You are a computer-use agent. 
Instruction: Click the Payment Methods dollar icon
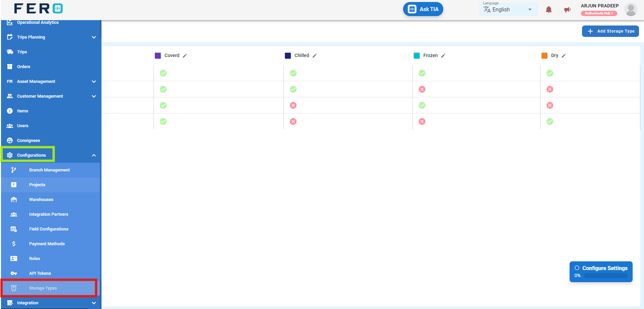coord(14,244)
